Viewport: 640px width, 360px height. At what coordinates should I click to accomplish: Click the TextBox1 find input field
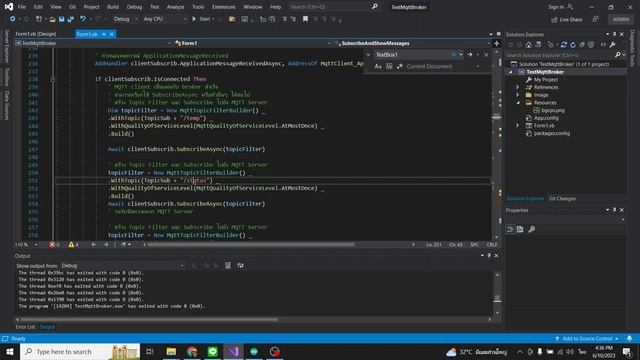[412, 54]
